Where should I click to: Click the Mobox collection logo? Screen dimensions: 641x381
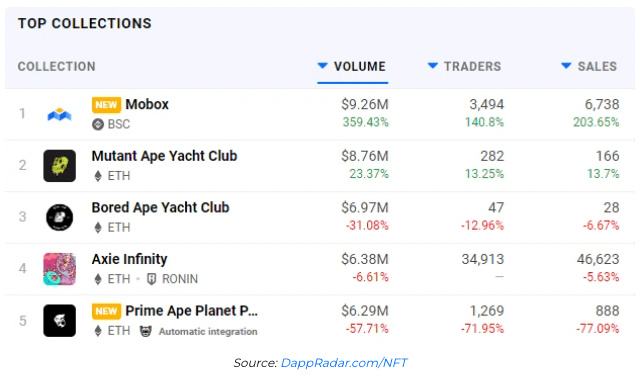(x=60, y=114)
